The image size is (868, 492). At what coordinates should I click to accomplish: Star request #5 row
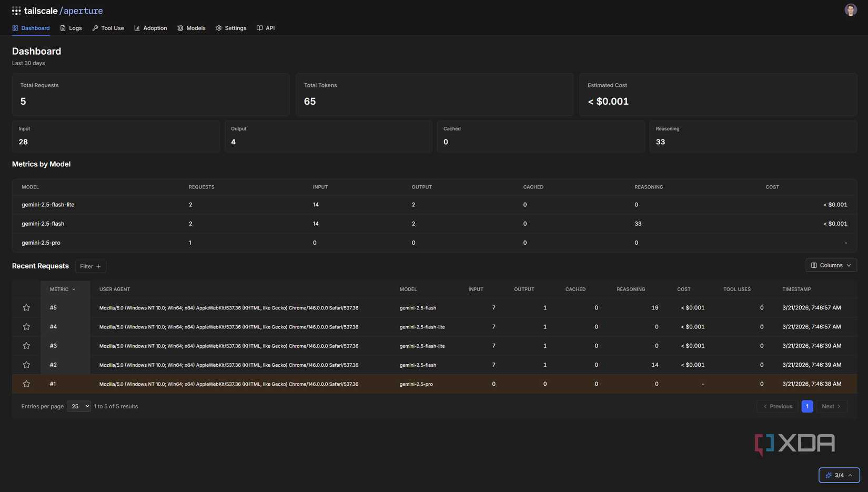[26, 308]
